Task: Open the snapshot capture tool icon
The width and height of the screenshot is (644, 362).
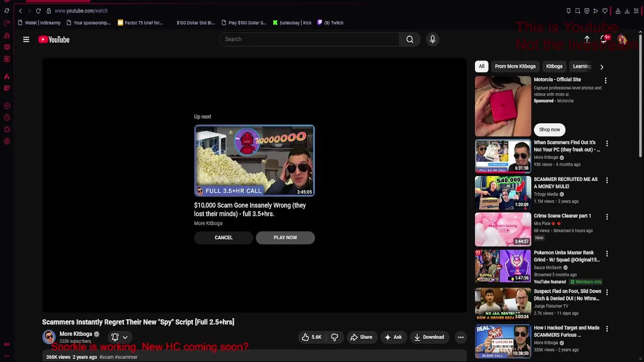Action: [578, 11]
